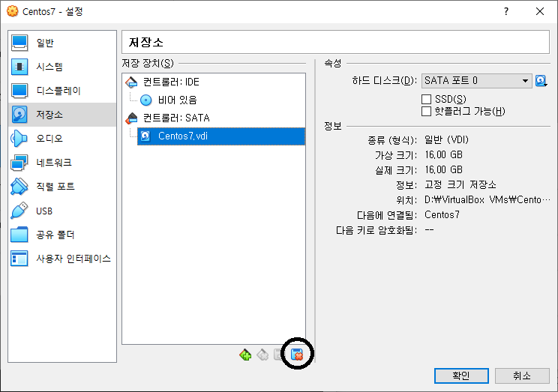Click the 가상 크기 value 16.00 GB
The height and width of the screenshot is (392, 558).
[x=443, y=154]
